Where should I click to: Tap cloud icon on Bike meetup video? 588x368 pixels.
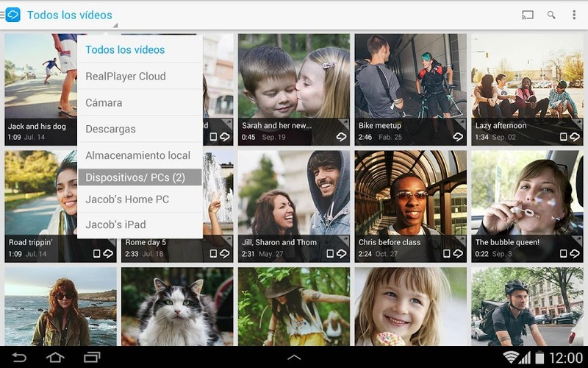458,137
